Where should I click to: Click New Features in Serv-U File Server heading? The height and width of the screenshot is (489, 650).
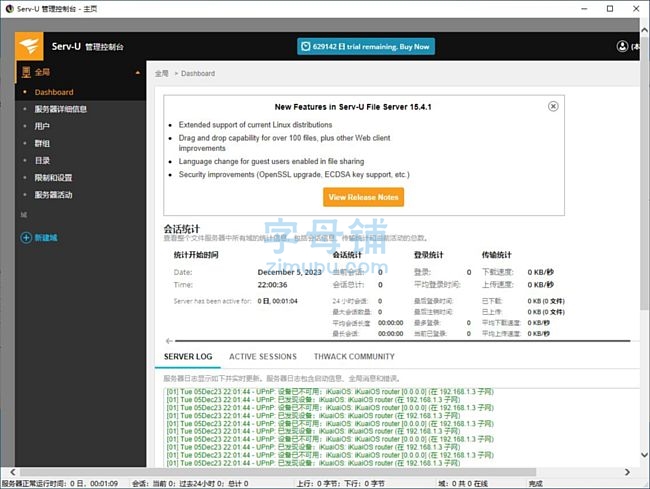(x=353, y=107)
